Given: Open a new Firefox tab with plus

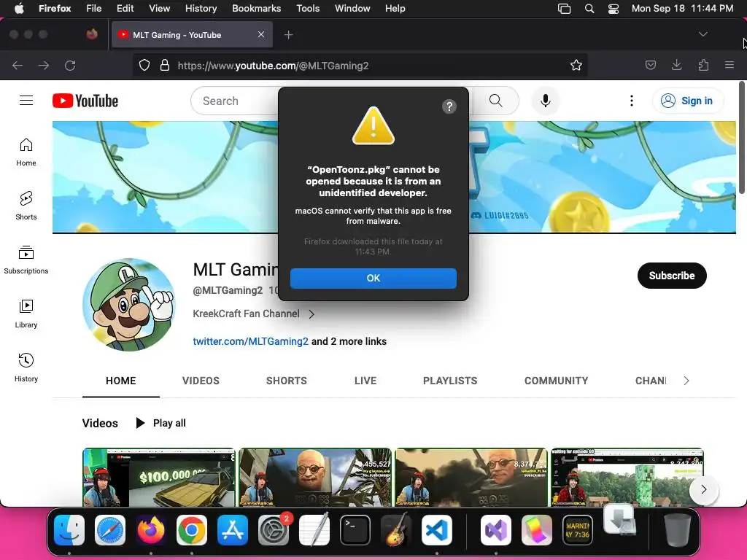Looking at the screenshot, I should tap(288, 35).
